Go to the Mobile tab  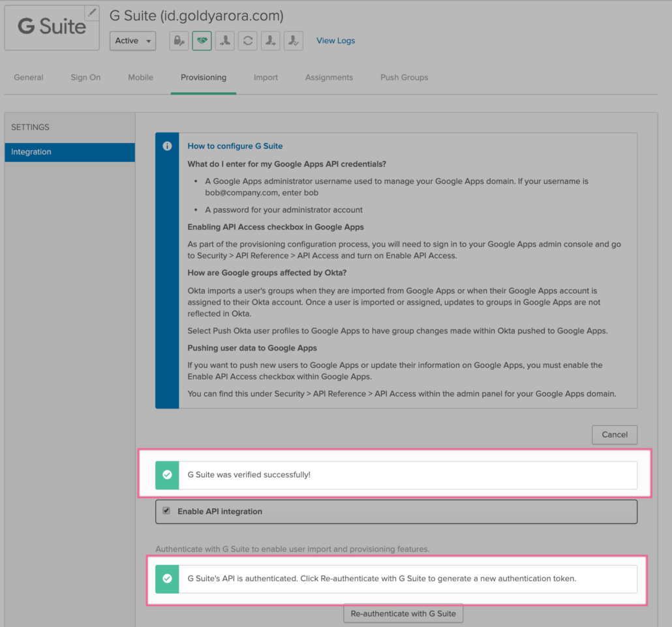tap(140, 78)
